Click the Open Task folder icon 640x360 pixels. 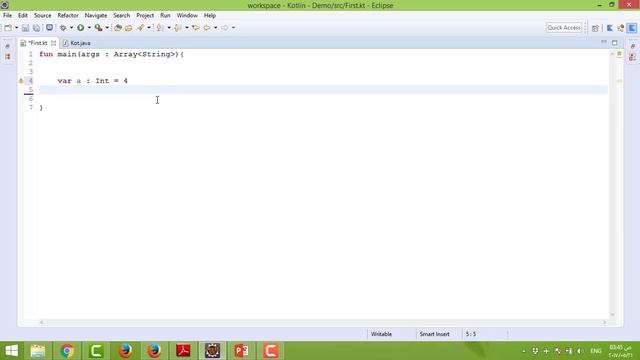pos(129,28)
